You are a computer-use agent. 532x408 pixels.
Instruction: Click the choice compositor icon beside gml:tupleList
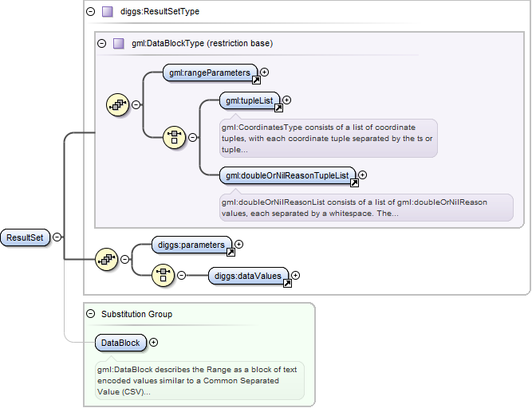[175, 136]
